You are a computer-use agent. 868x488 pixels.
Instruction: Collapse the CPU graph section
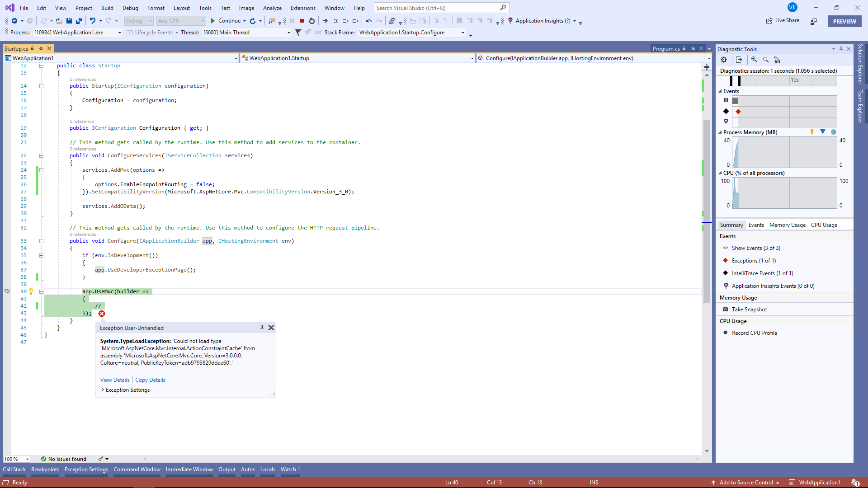pyautogui.click(x=720, y=173)
